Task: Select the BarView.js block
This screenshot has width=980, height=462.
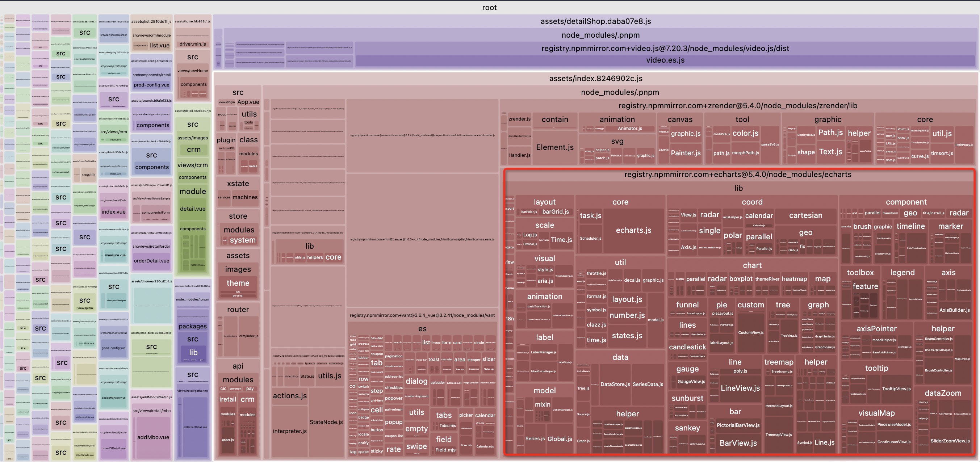Action: pos(738,443)
